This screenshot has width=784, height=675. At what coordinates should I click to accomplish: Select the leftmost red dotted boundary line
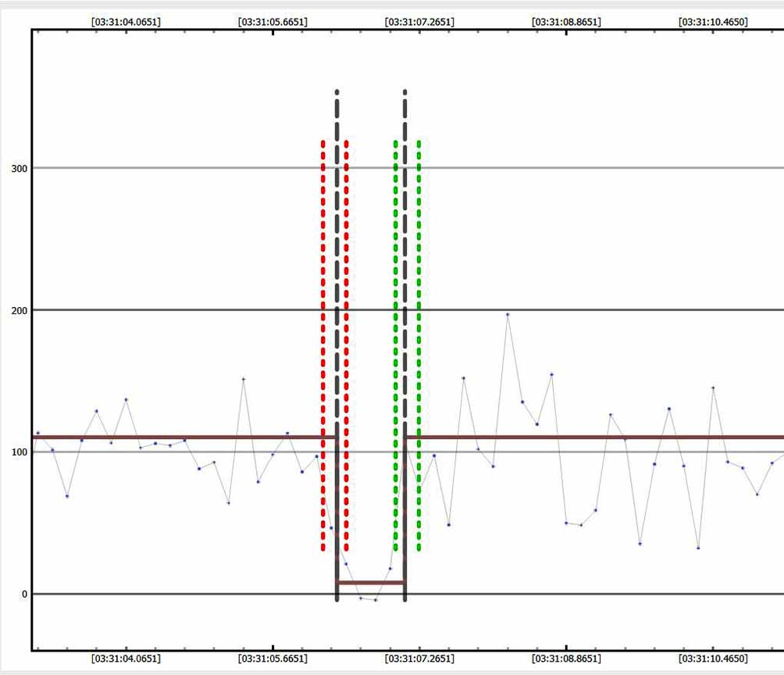[x=323, y=345]
